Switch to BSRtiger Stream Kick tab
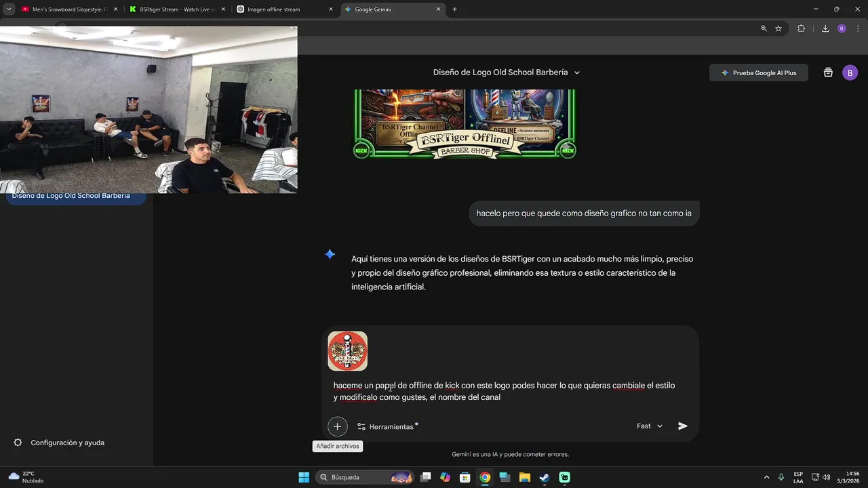Image resolution: width=868 pixels, height=488 pixels. click(178, 9)
